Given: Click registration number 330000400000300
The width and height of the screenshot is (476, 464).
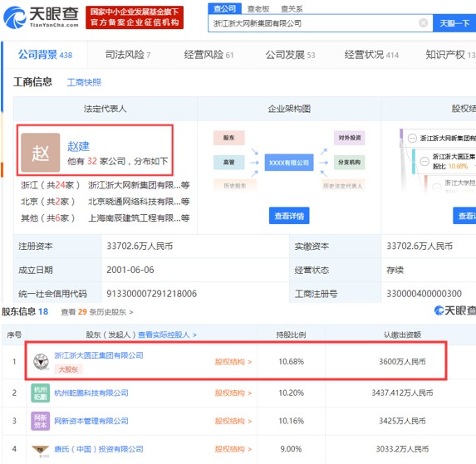Looking at the screenshot, I should click(424, 294).
